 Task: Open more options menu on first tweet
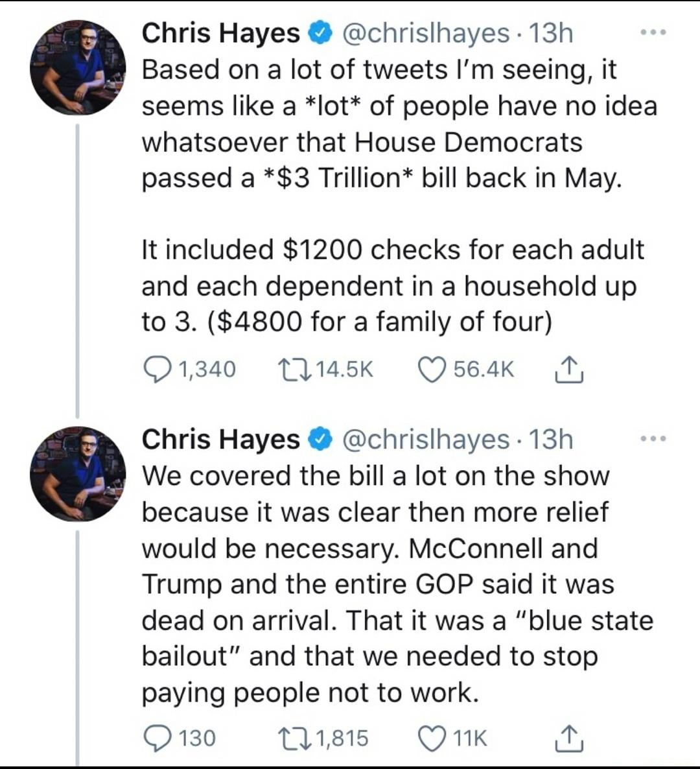tap(651, 32)
